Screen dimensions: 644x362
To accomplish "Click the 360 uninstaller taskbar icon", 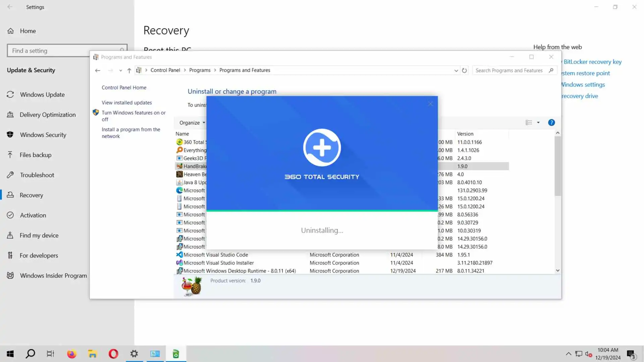I will [x=176, y=354].
